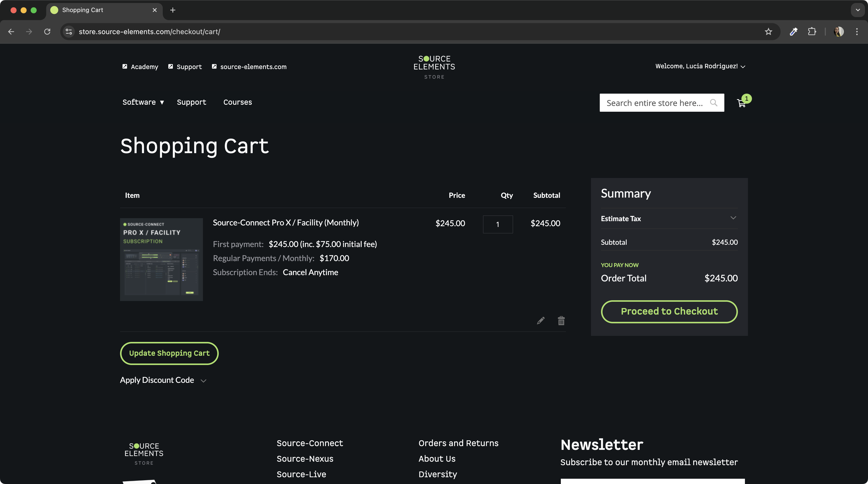This screenshot has height=484, width=868.
Task: Select Support in the main navigation
Action: point(191,102)
